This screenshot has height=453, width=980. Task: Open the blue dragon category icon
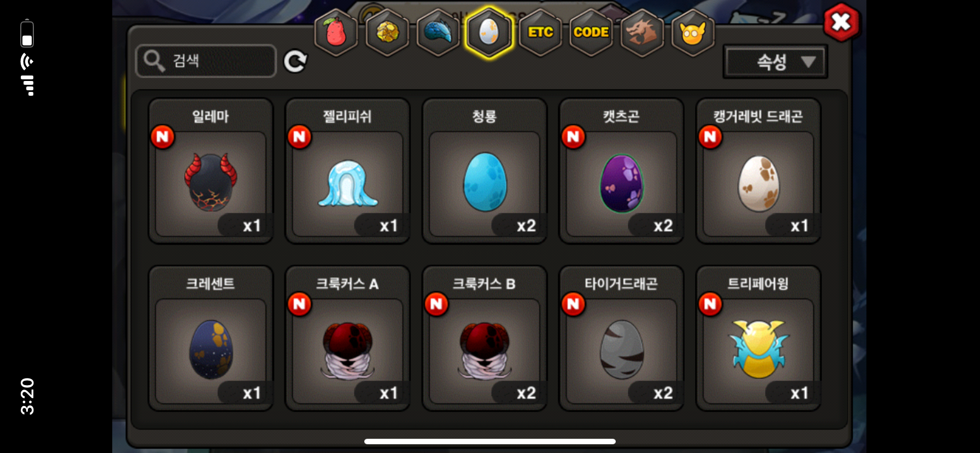tap(438, 32)
